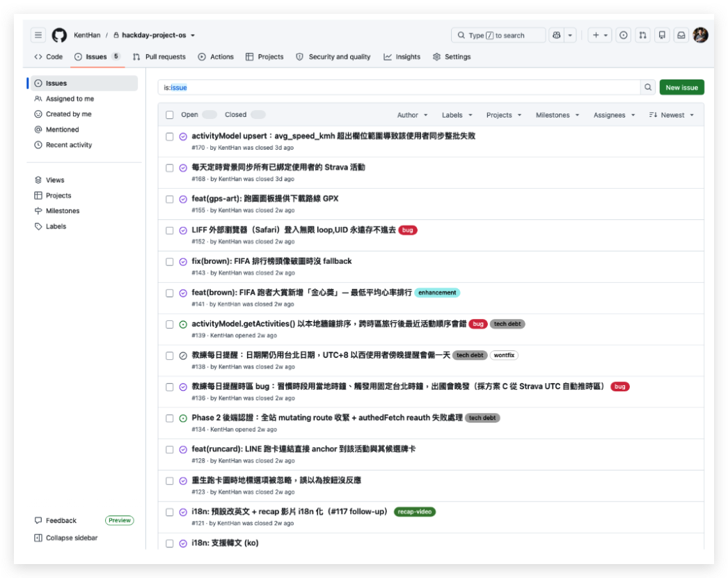Tick the select-all issues checkbox
Viewport: 728px width, 578px height.
click(x=169, y=115)
